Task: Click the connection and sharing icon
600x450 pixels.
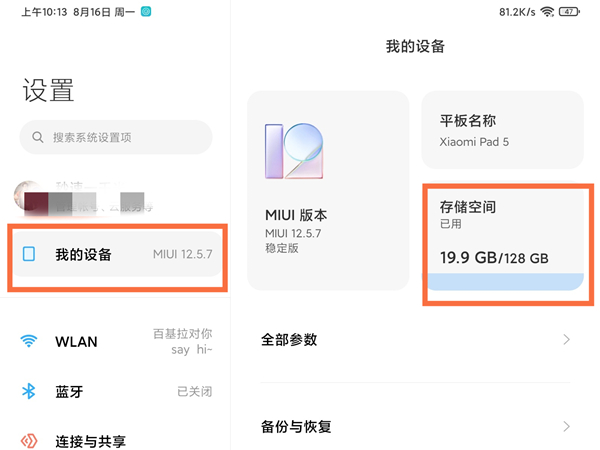Action: pyautogui.click(x=29, y=440)
